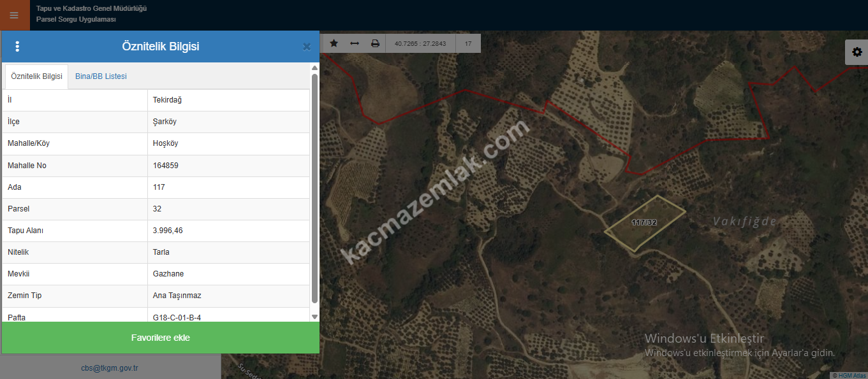868x379 pixels.
Task: Click the printer icon to print the map
Action: (x=375, y=43)
